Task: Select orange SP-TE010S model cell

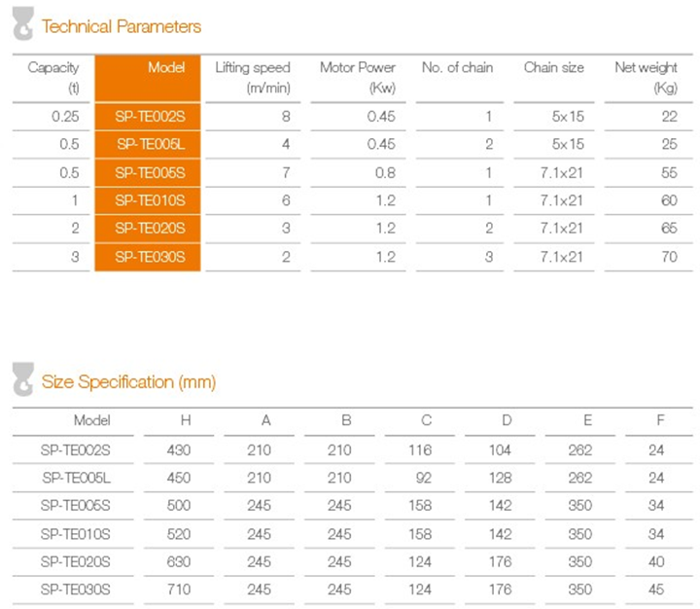Action: pos(149,200)
